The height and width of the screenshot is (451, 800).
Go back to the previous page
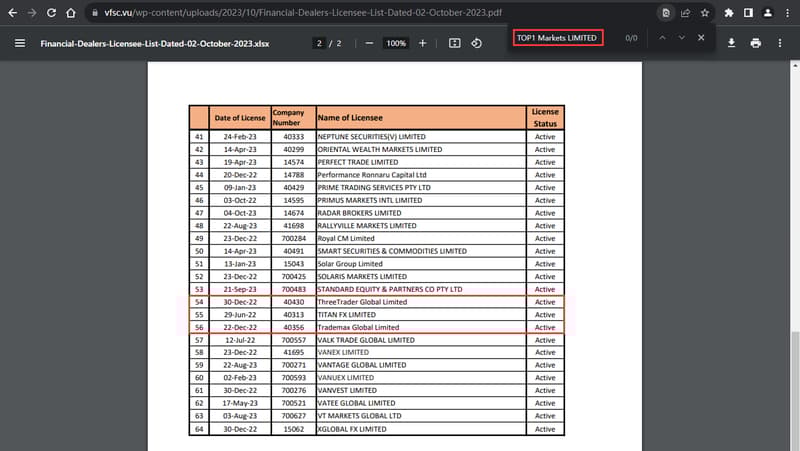(12, 13)
